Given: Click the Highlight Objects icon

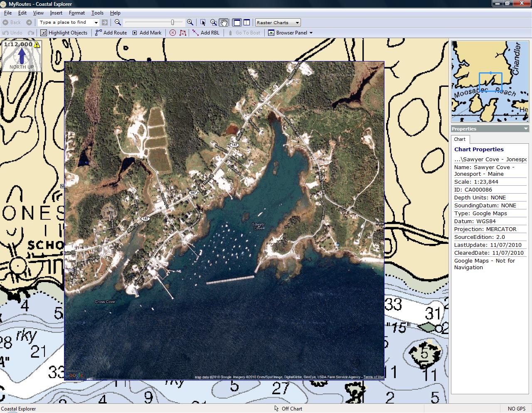Looking at the screenshot, I should tap(44, 32).
